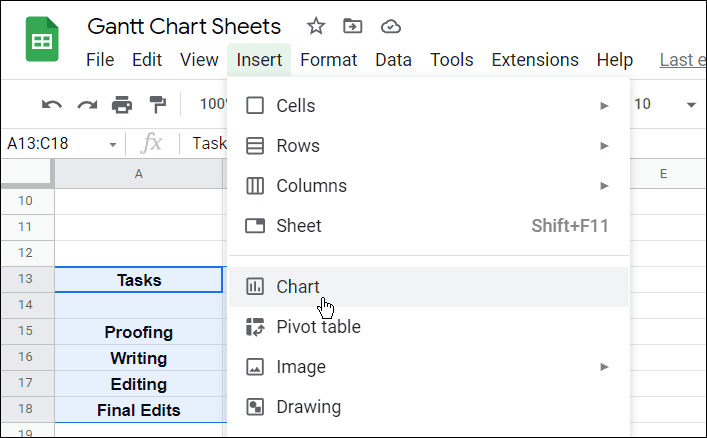Image resolution: width=707 pixels, height=438 pixels.
Task: Open the Google Sheets home icon
Action: click(x=42, y=39)
